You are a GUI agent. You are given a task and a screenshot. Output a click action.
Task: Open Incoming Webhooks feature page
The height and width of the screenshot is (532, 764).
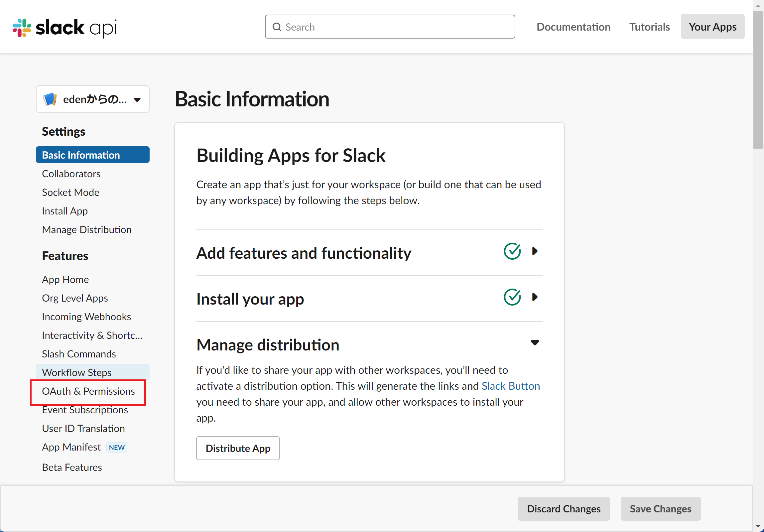point(86,317)
